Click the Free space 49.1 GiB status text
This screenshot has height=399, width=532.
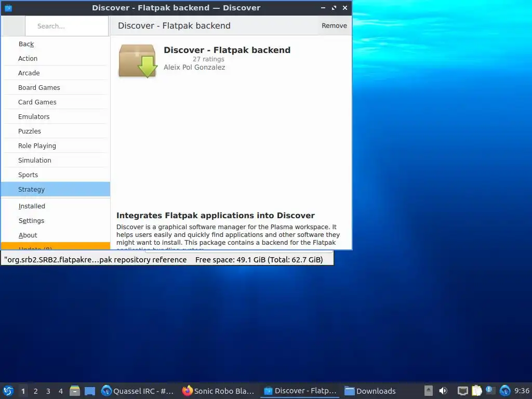pyautogui.click(x=259, y=260)
